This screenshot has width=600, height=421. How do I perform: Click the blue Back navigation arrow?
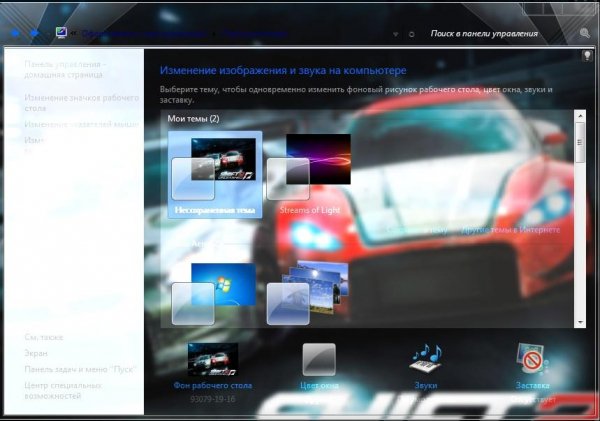pos(15,33)
